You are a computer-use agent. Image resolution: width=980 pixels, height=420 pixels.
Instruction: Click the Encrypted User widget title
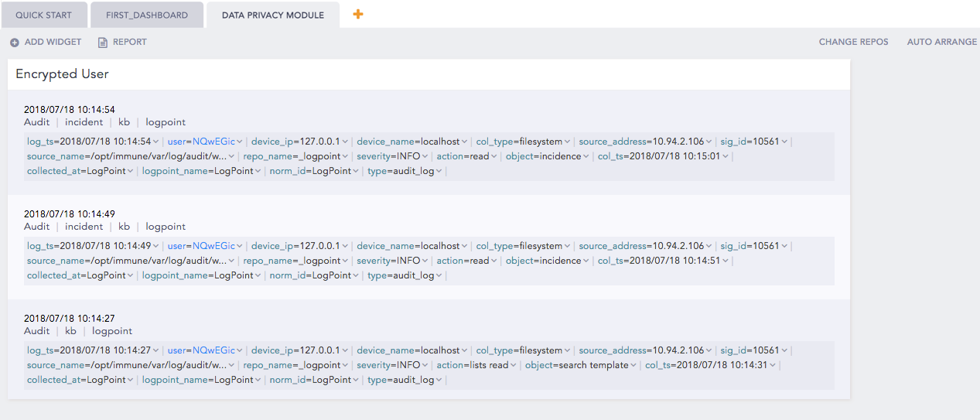coord(62,74)
